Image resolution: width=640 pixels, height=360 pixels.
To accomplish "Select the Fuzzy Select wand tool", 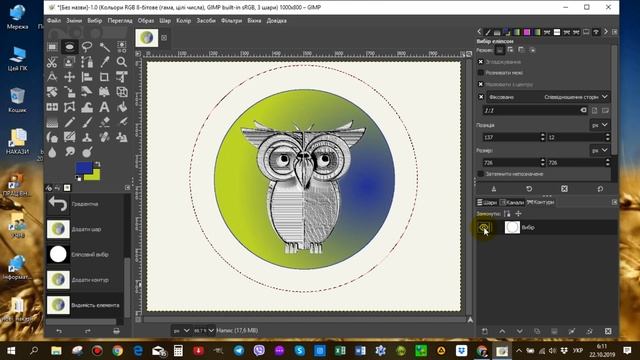I will pos(104,47).
